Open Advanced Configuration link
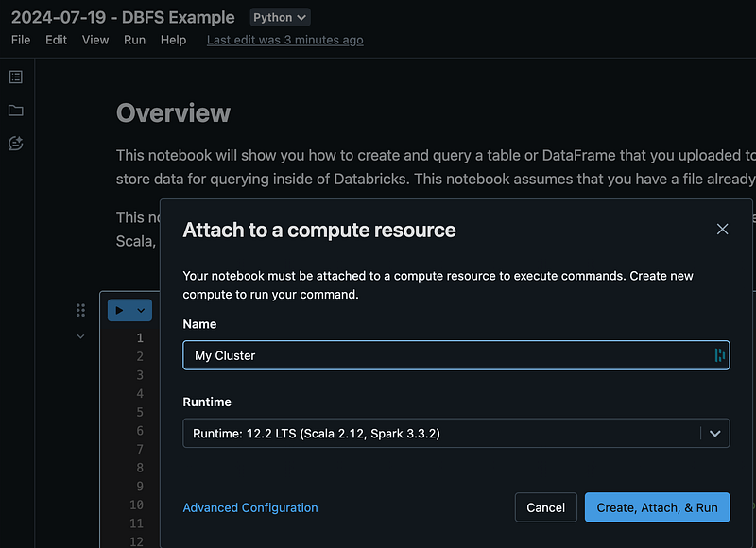 (x=250, y=507)
